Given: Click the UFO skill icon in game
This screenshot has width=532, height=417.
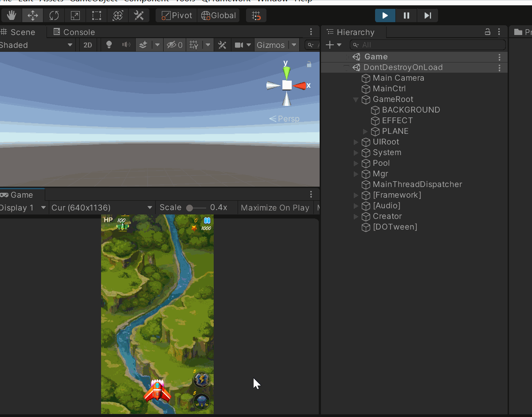Looking at the screenshot, I should click(x=202, y=401).
